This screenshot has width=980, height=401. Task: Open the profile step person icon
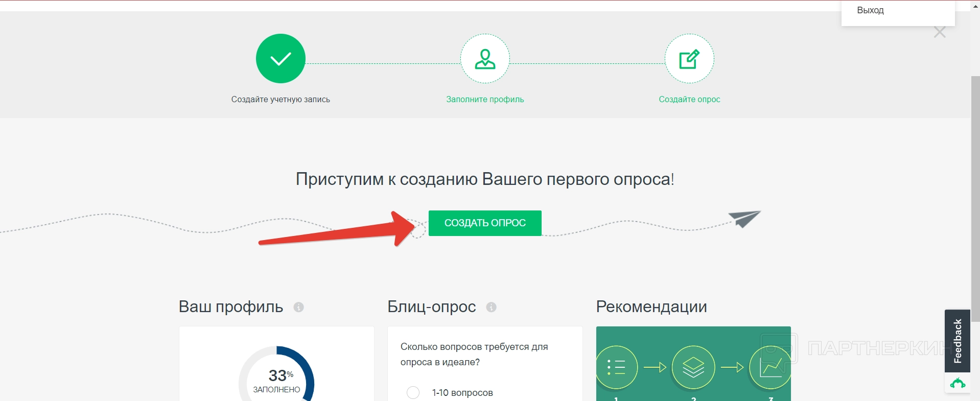point(485,59)
